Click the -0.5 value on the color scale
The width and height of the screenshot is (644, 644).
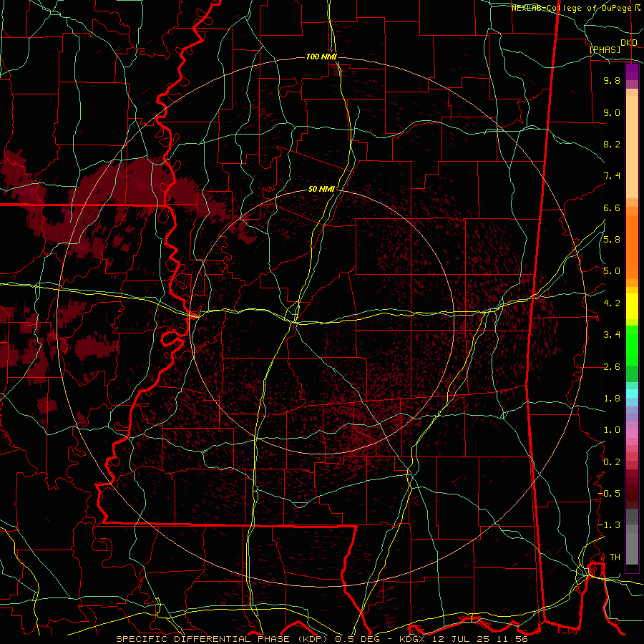[609, 494]
